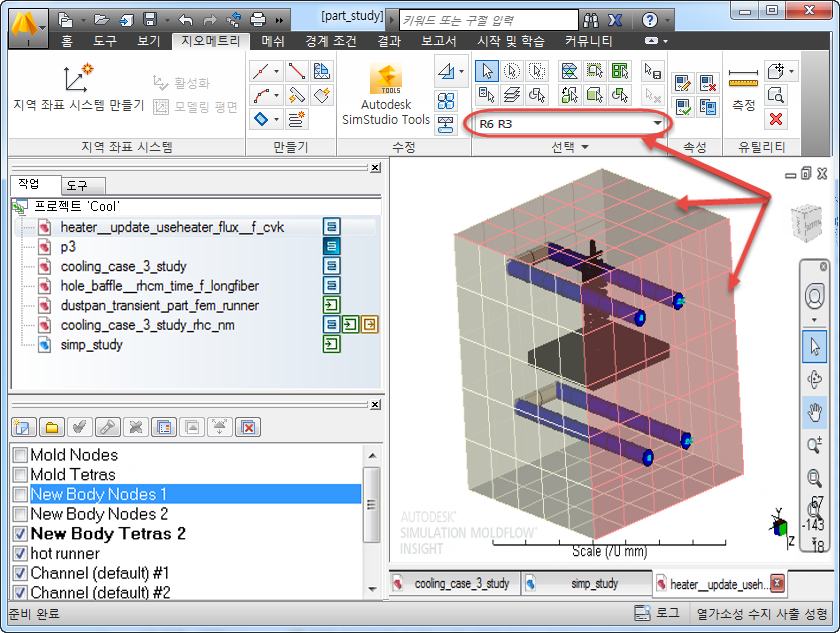Close the project panel with X button
This screenshot has height=633, width=840.
point(376,167)
